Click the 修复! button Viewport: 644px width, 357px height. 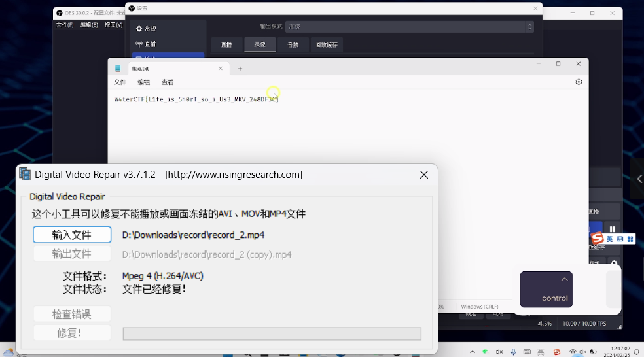click(72, 333)
